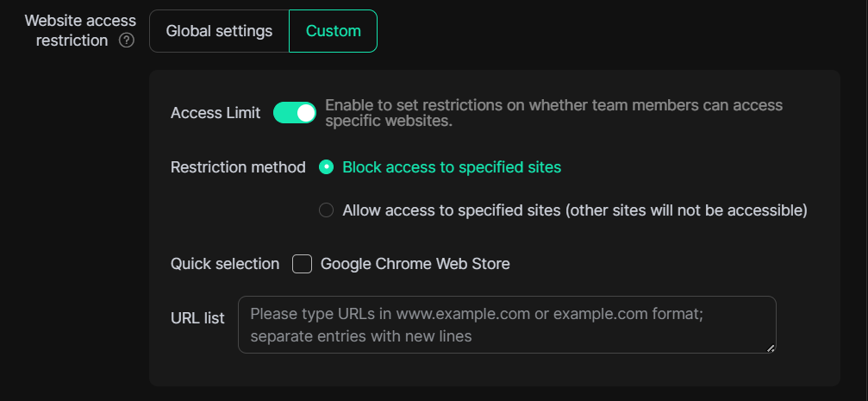Viewport: 868px width, 401px height.
Task: Click the 'URL list' field label
Action: [x=197, y=318]
